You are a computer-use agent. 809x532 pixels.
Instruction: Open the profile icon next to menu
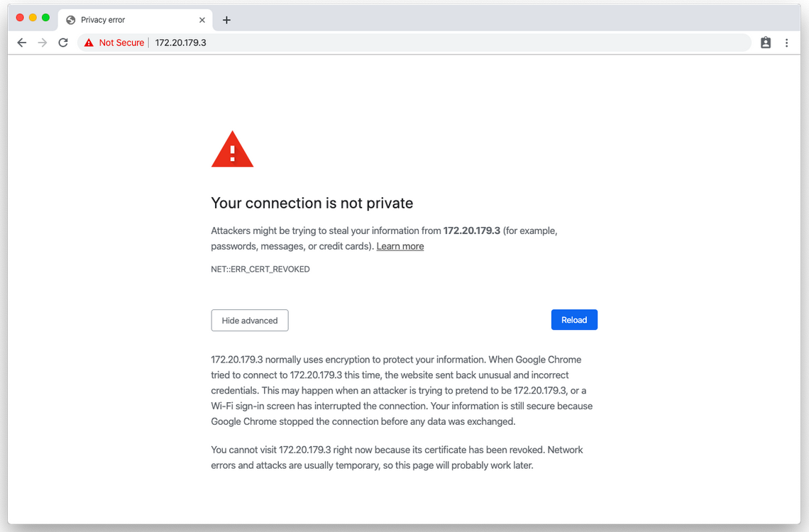766,43
